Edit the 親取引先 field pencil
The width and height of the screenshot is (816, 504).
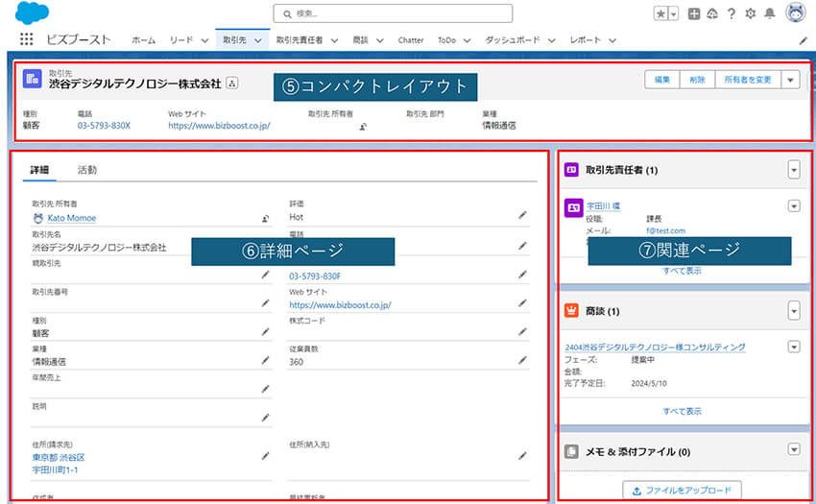point(265,275)
